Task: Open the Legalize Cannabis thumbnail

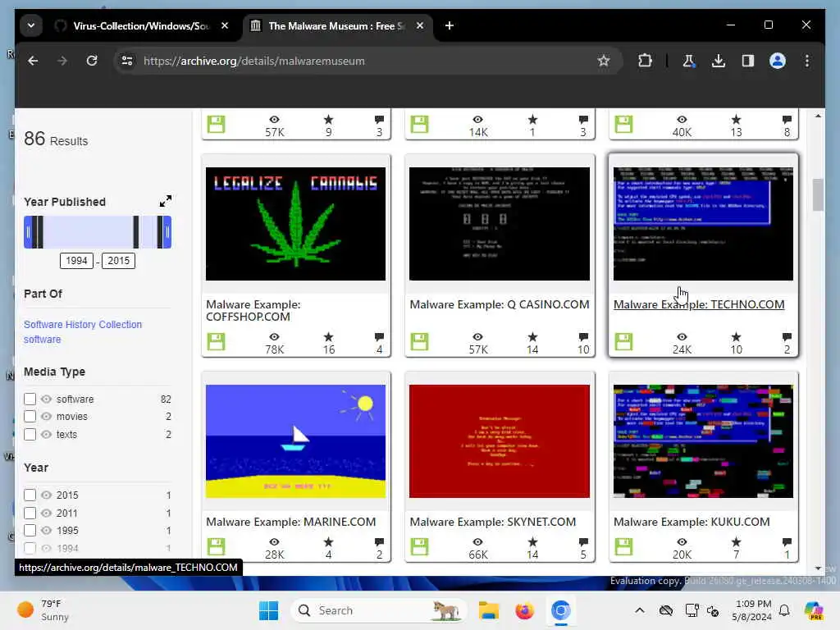Action: [x=295, y=224]
